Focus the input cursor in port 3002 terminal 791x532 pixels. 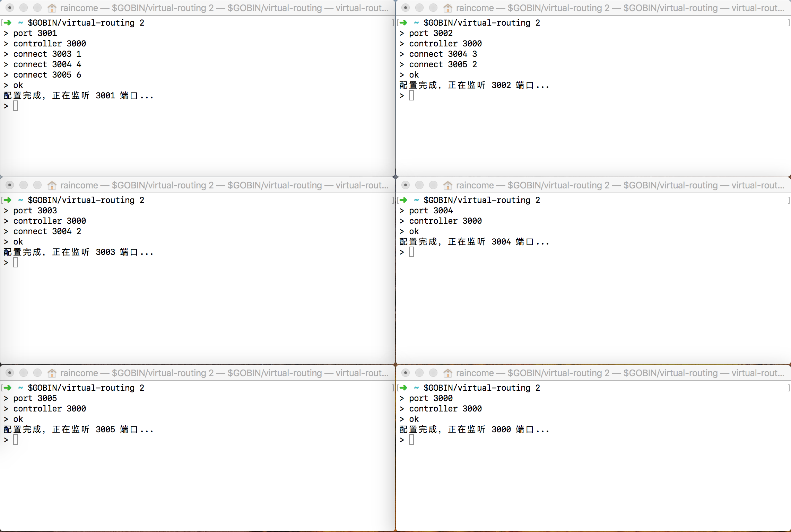pyautogui.click(x=411, y=96)
